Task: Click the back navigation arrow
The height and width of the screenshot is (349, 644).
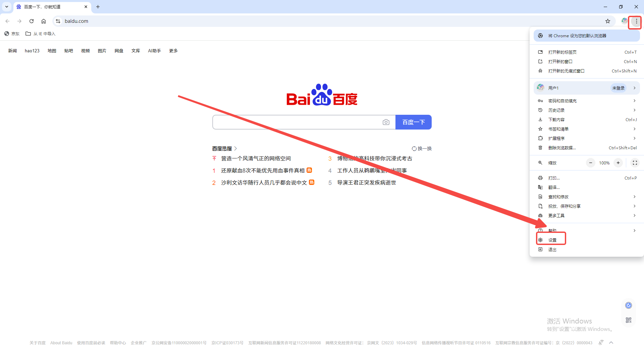Action: [x=7, y=21]
